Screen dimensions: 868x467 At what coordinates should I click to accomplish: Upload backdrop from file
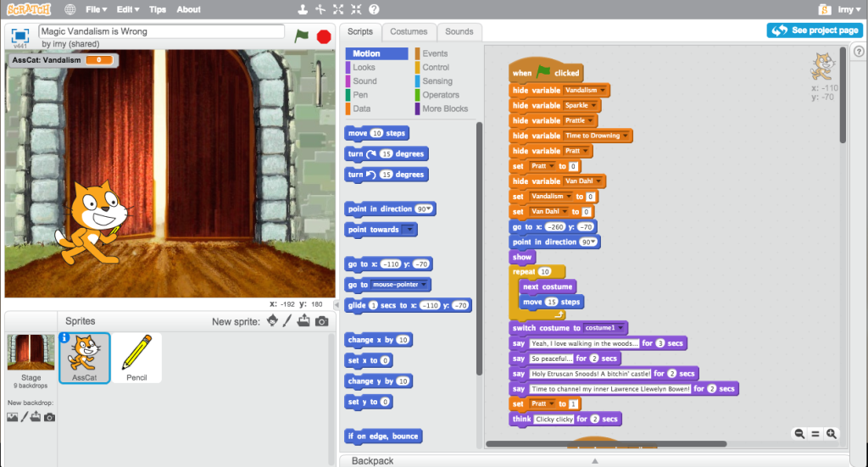click(x=36, y=417)
